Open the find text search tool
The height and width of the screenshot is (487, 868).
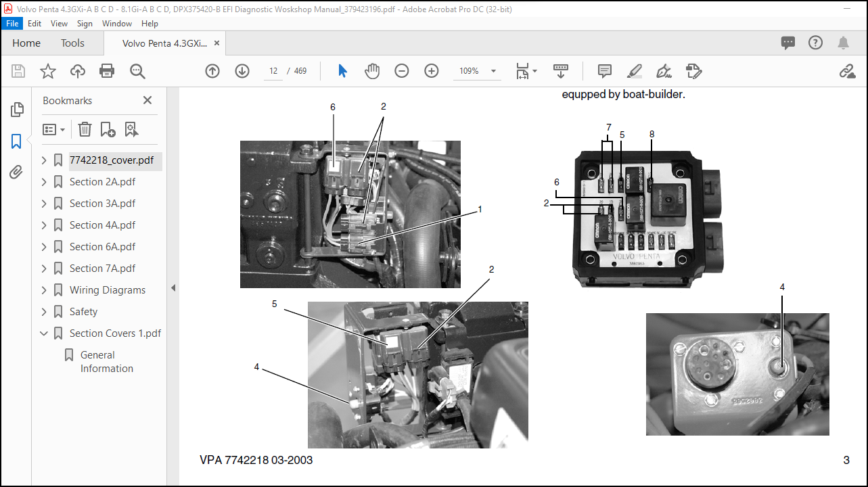137,71
